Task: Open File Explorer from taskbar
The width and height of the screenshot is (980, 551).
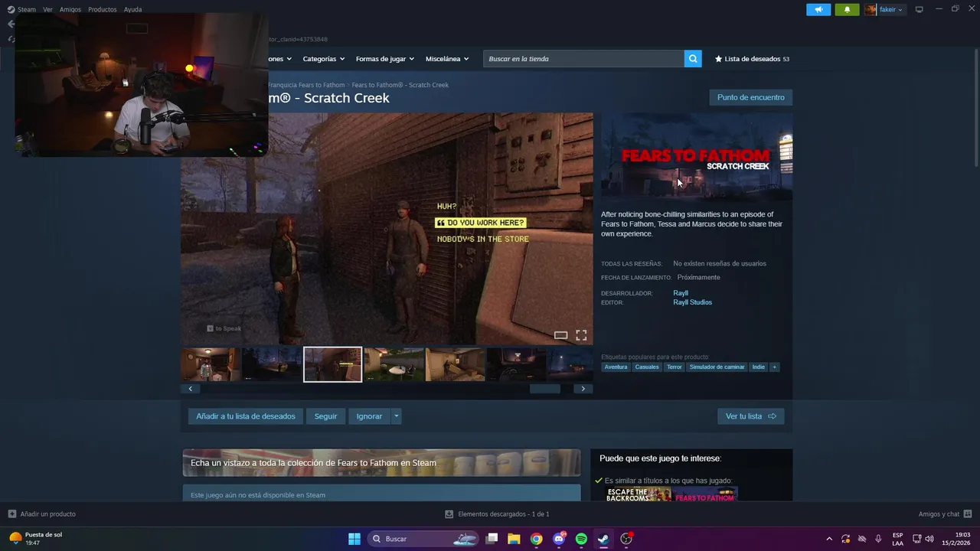Action: tap(514, 539)
